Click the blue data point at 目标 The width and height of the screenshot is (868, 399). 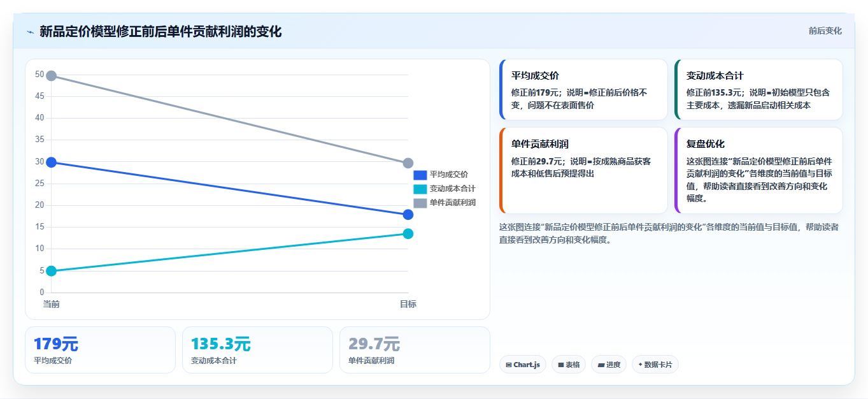[408, 215]
